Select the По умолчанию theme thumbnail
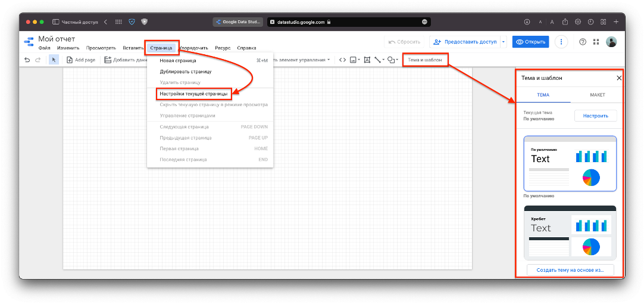This screenshot has height=304, width=644. click(570, 164)
